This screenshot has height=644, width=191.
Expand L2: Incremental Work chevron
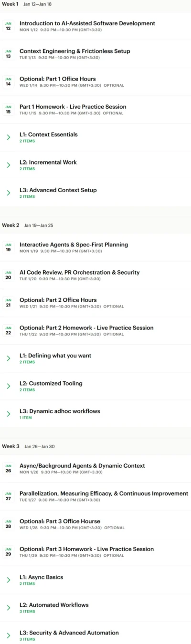tap(8, 165)
